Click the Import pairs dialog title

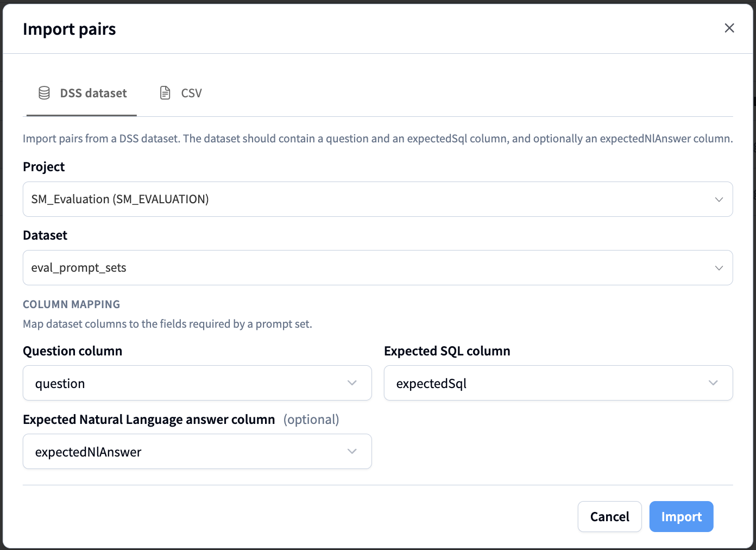[70, 29]
